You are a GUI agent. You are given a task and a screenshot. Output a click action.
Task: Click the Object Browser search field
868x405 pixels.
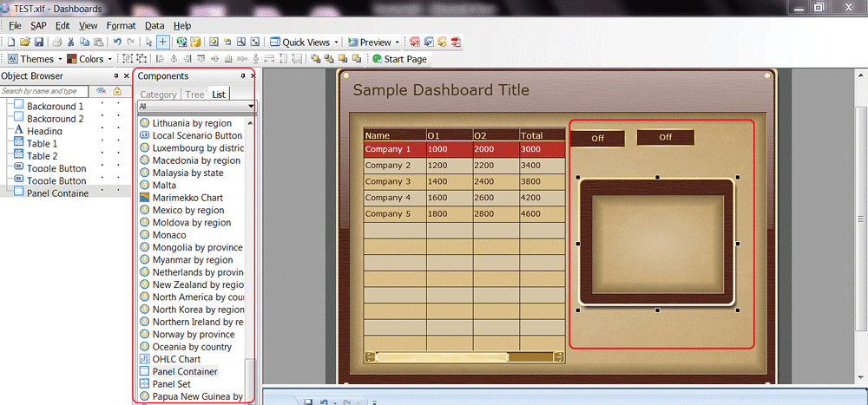(x=45, y=91)
